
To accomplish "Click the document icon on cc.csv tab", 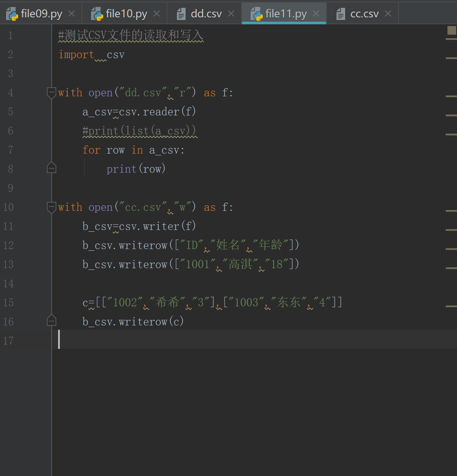I will (340, 14).
